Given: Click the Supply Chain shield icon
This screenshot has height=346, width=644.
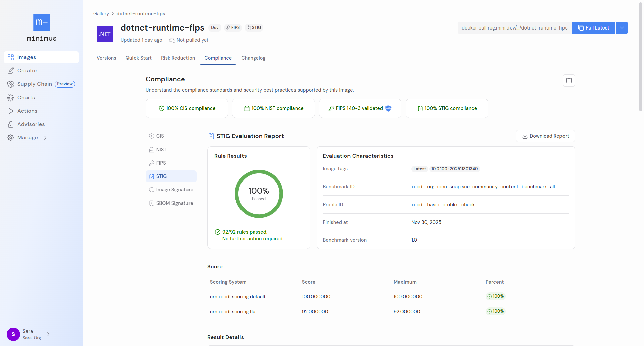Looking at the screenshot, I should pyautogui.click(x=11, y=84).
